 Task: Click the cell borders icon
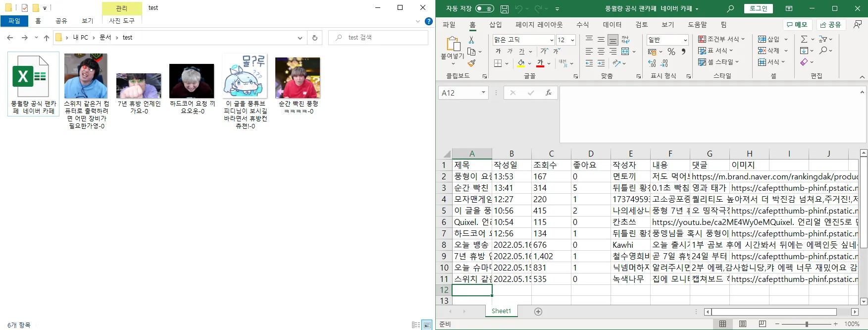coord(498,63)
